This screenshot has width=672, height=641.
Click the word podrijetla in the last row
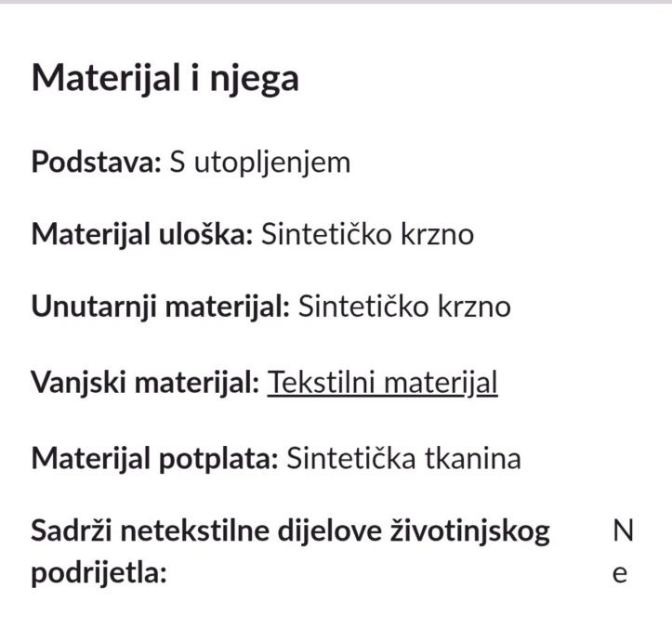click(98, 573)
